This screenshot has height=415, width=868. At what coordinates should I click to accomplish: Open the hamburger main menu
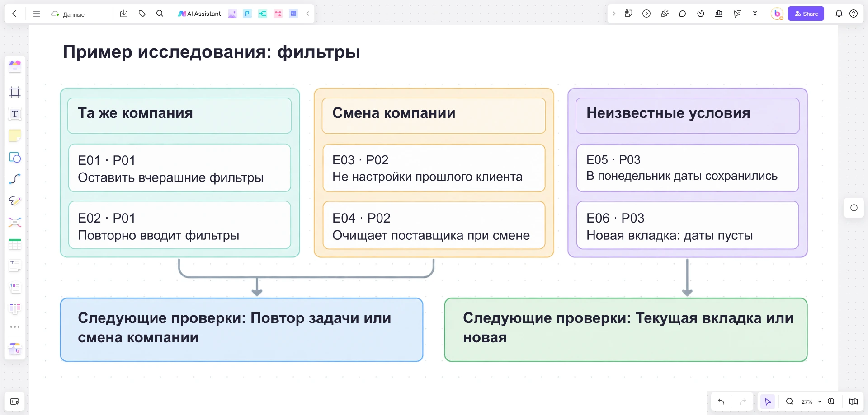pyautogui.click(x=37, y=14)
